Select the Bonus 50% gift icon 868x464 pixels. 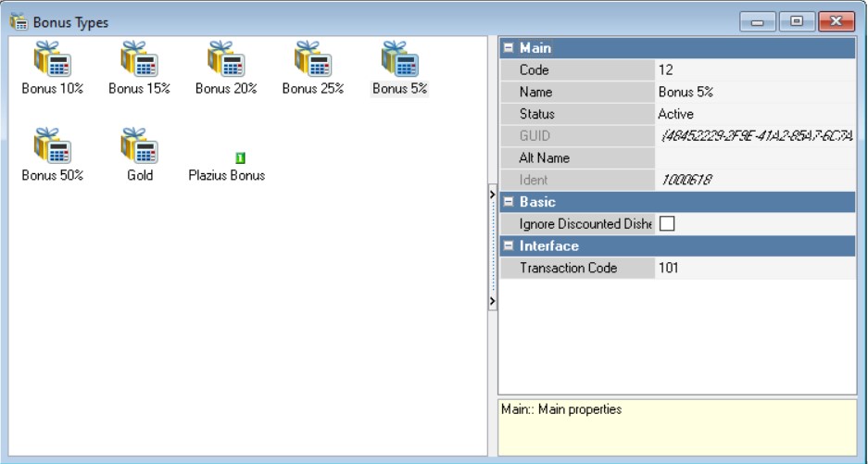[x=52, y=146]
